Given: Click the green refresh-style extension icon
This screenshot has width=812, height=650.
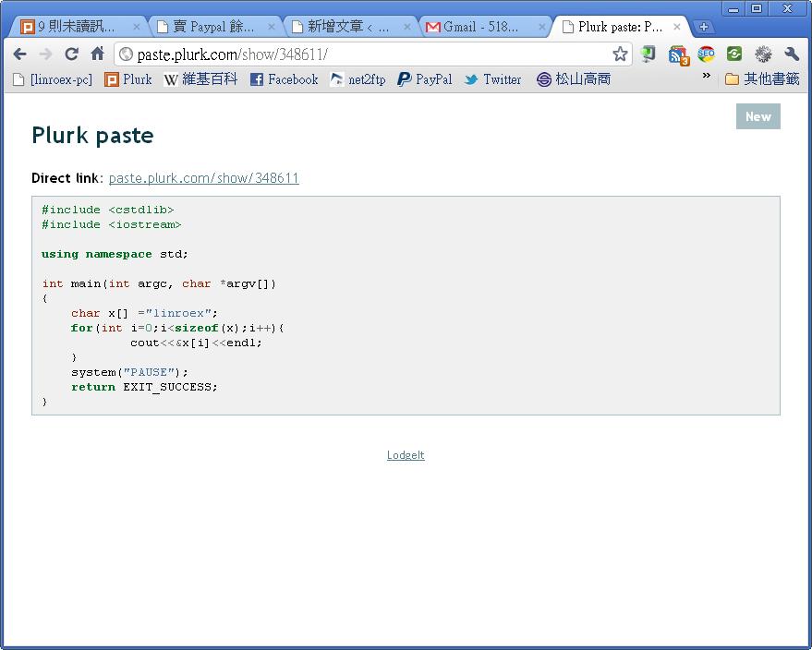Looking at the screenshot, I should [x=733, y=54].
